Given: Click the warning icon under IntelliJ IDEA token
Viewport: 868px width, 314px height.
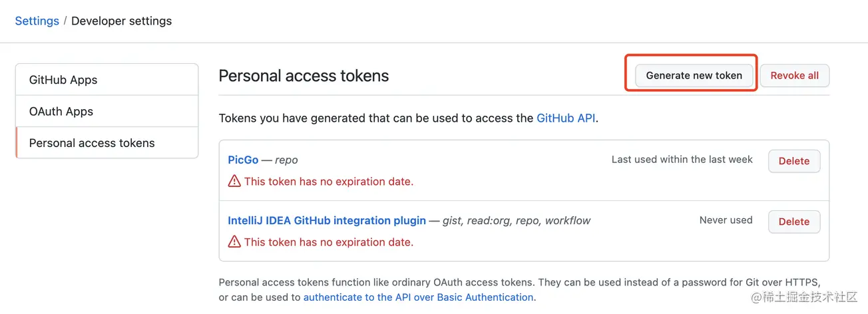Looking at the screenshot, I should [234, 242].
